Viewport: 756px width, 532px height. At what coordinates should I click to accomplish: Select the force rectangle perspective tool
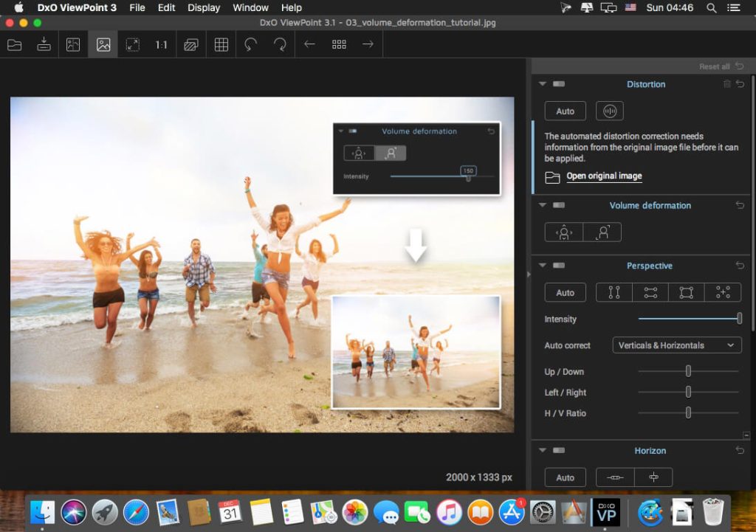click(x=686, y=292)
